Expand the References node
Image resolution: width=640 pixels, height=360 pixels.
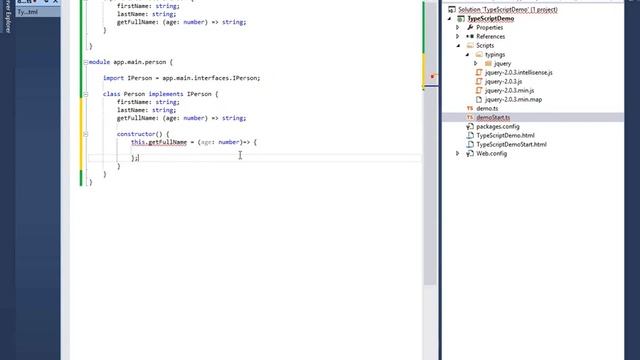458,37
